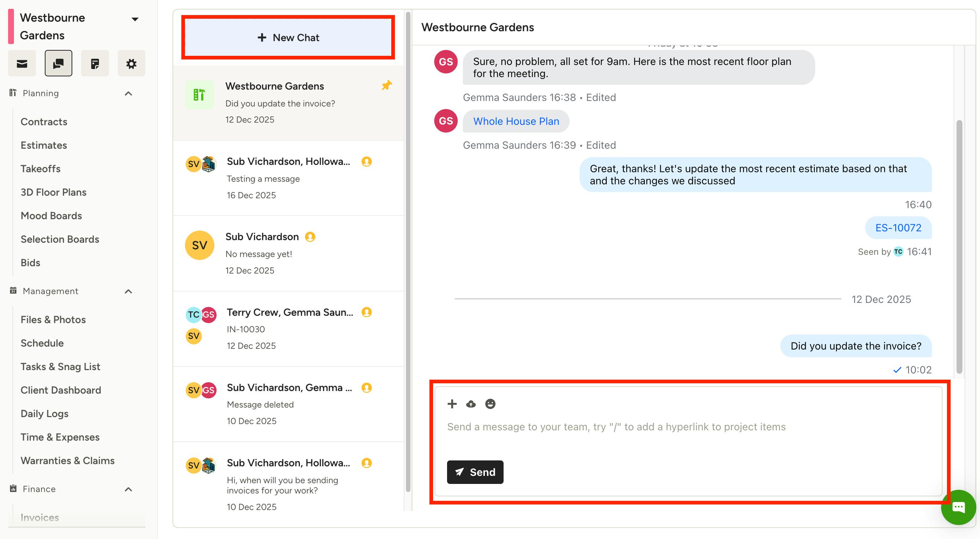Screen dimensions: 980x539
Task: Click the Westbourne Gardens project chat avatar
Action: click(199, 95)
